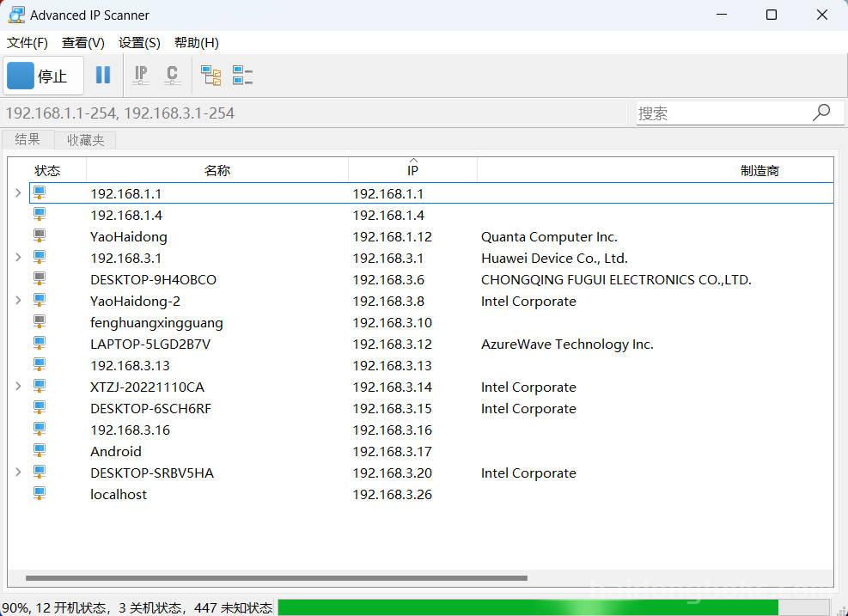
Task: Click the computer icon for YaoHaidong-2
Action: point(40,300)
